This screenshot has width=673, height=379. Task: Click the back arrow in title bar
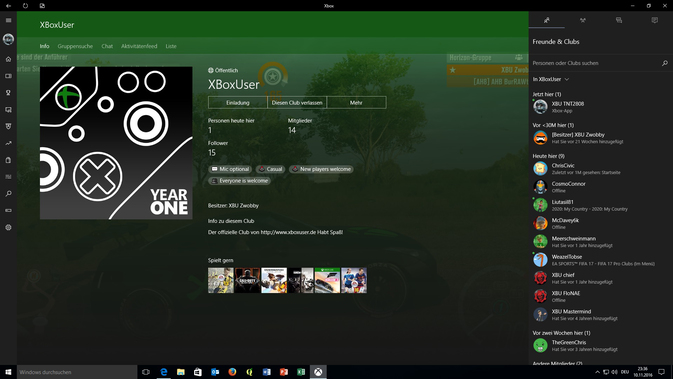point(8,6)
